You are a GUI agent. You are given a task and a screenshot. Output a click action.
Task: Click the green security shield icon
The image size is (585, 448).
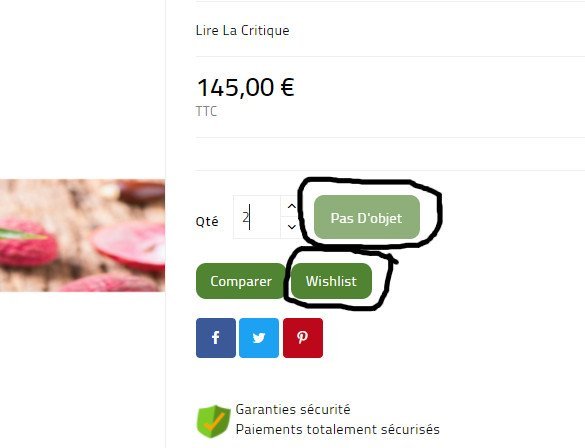tap(213, 421)
